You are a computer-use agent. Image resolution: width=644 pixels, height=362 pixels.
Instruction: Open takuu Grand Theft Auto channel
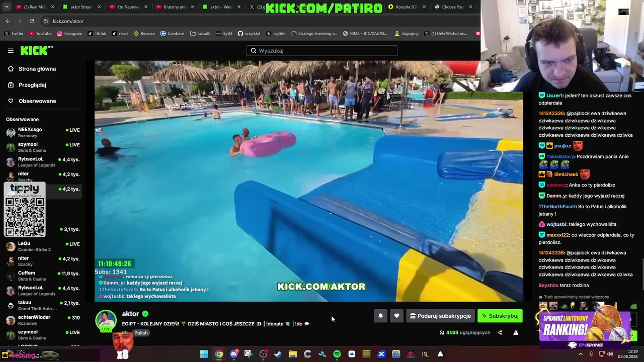click(x=43, y=305)
